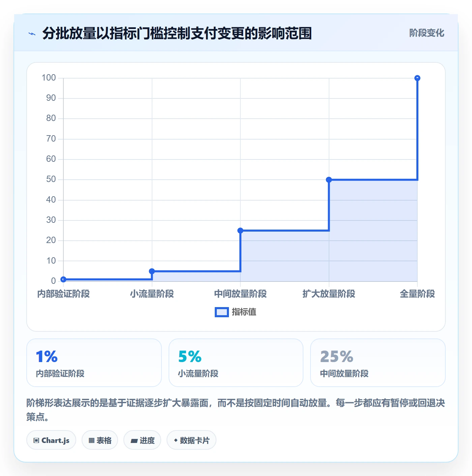The image size is (472, 476).
Task: Click the bar icon in 进度 chip
Action: pos(134,441)
